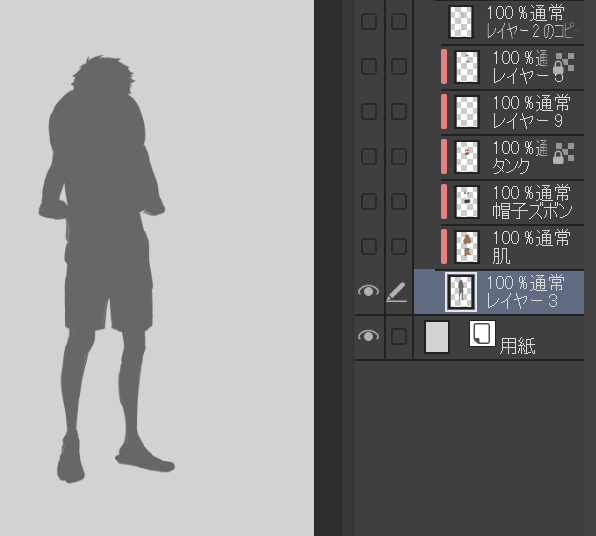Select the レイヤー 2 のコピー thumbnail
This screenshot has height=536, width=596.
tap(461, 22)
